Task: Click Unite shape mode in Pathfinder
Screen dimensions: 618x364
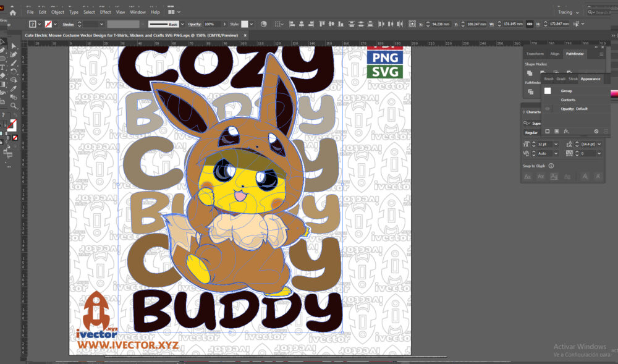Action: [x=530, y=73]
